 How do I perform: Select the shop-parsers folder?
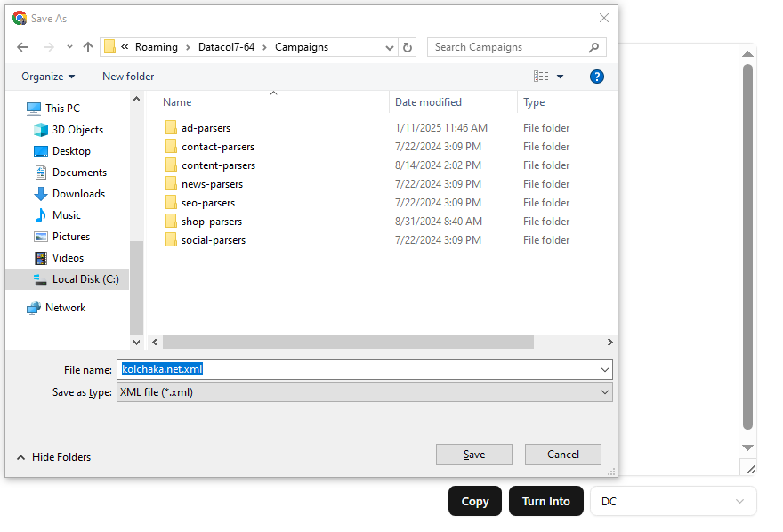(x=211, y=222)
